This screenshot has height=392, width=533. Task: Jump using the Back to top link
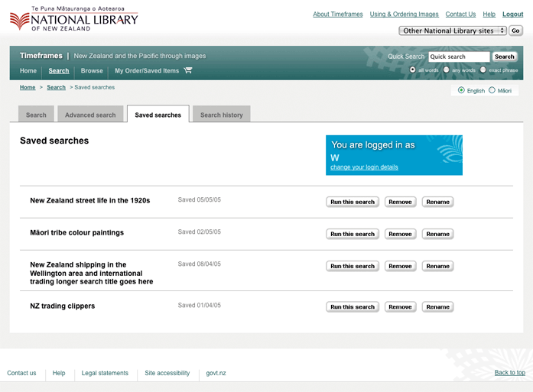(x=509, y=373)
